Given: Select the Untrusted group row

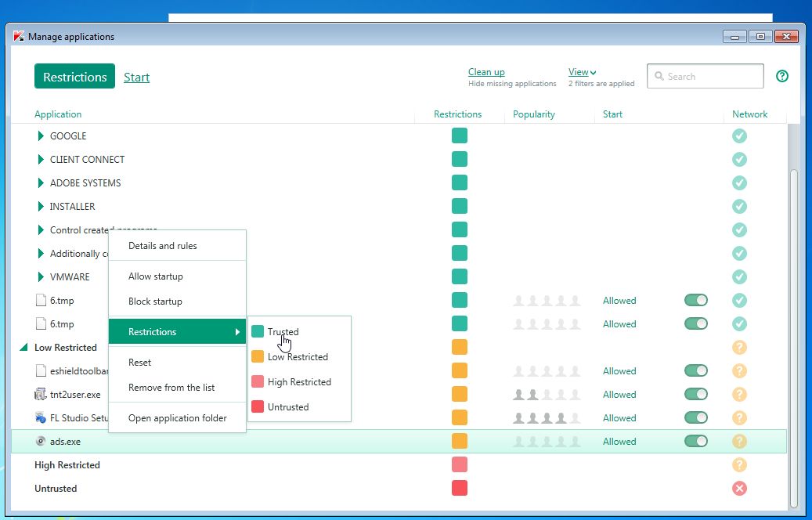Looking at the screenshot, I should click(x=399, y=489).
